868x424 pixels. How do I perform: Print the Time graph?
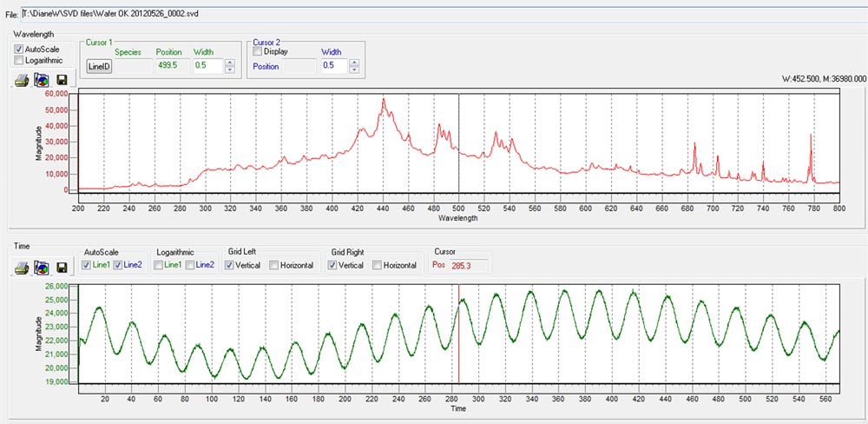22,268
